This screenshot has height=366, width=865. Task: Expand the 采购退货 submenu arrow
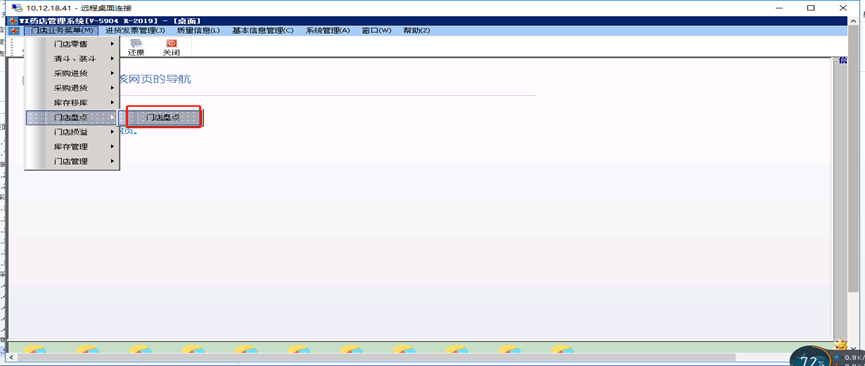112,88
